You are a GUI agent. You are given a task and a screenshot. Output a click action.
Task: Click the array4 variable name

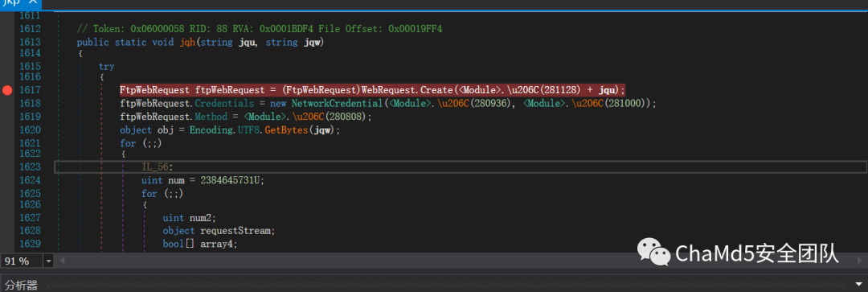(x=215, y=244)
